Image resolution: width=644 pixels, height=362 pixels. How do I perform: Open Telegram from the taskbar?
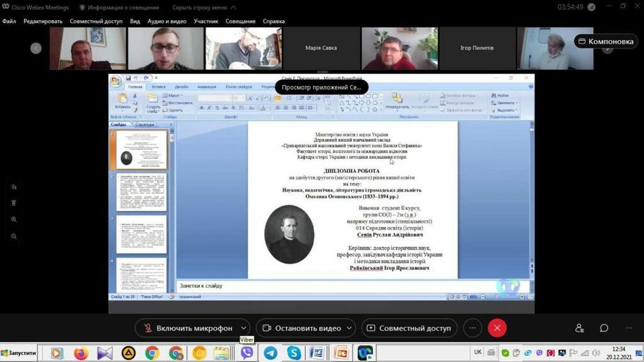tap(270, 353)
